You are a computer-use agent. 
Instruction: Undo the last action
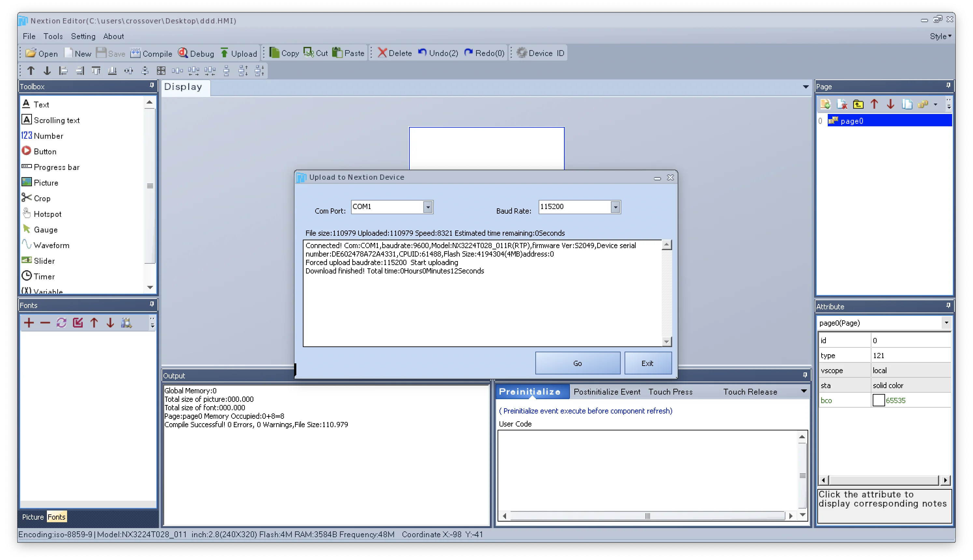tap(438, 53)
